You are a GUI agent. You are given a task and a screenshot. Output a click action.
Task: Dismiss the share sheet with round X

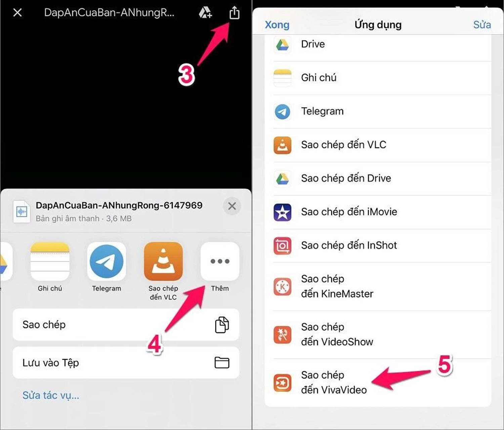[x=232, y=206]
